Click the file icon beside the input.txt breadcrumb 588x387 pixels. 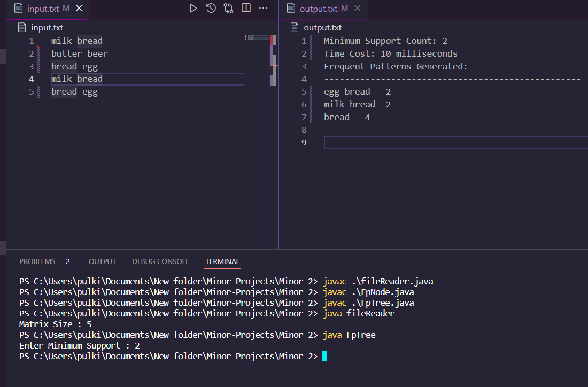click(20, 27)
